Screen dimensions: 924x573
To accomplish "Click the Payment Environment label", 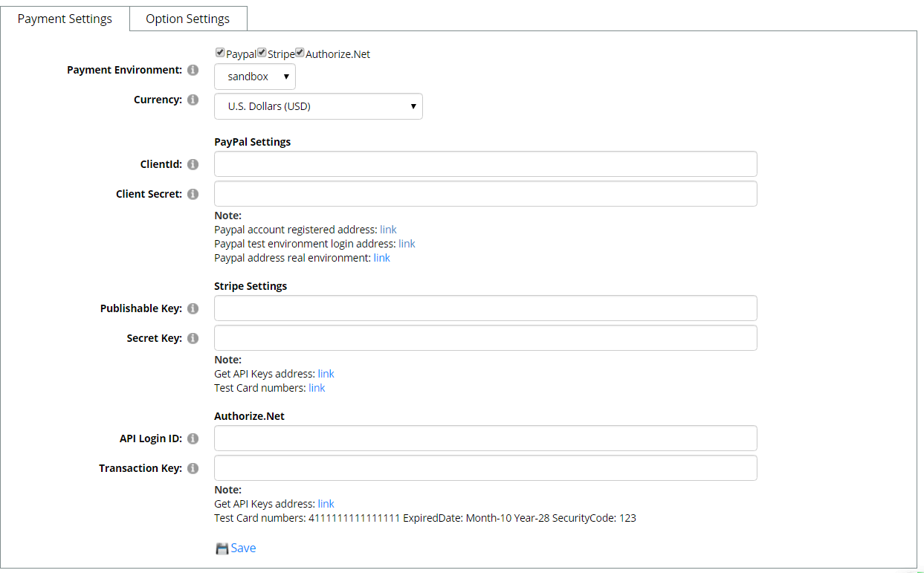I will point(124,70).
